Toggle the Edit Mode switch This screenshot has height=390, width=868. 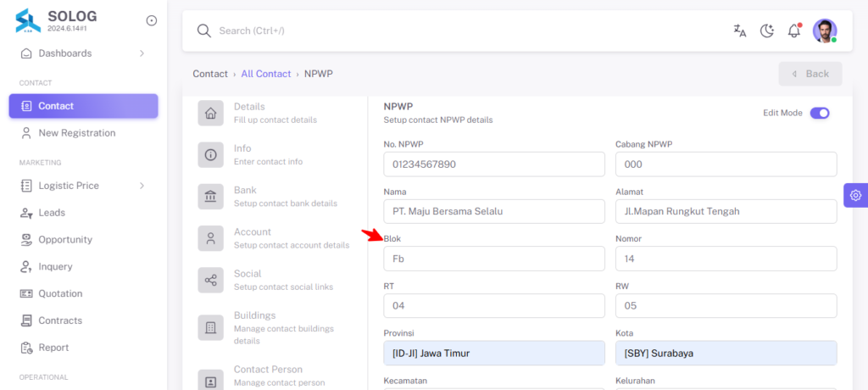click(x=820, y=113)
